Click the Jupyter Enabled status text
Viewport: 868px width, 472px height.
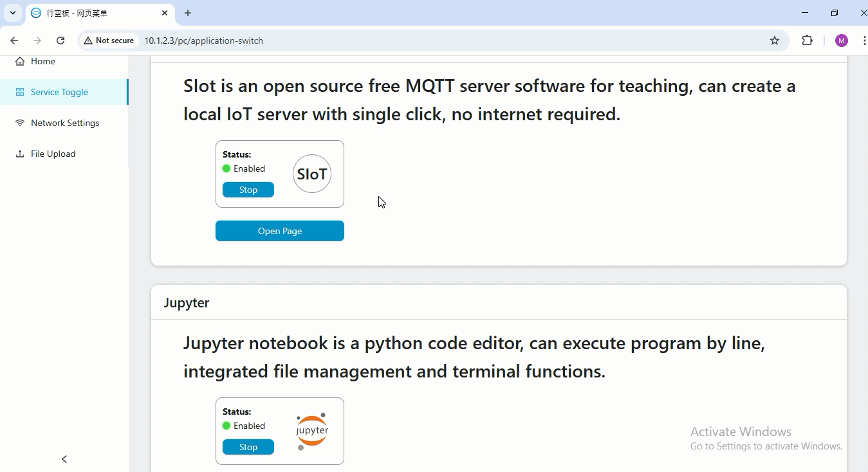tap(249, 426)
